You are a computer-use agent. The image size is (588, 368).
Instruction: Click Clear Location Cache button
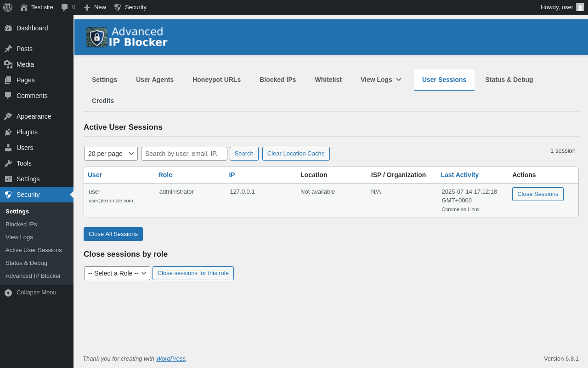[296, 154]
